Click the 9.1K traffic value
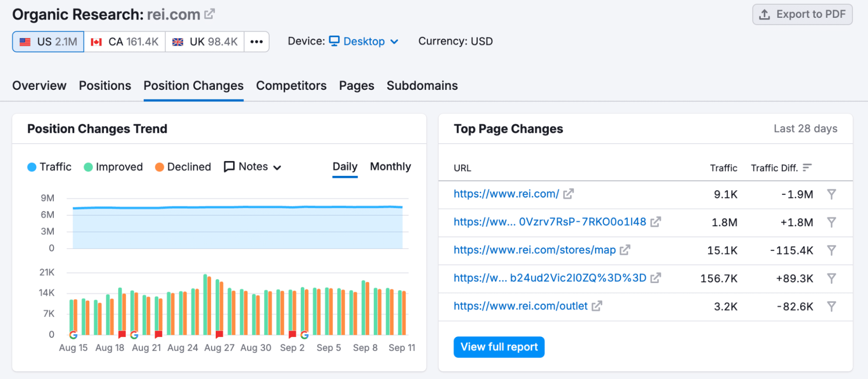The width and height of the screenshot is (868, 379). point(726,194)
